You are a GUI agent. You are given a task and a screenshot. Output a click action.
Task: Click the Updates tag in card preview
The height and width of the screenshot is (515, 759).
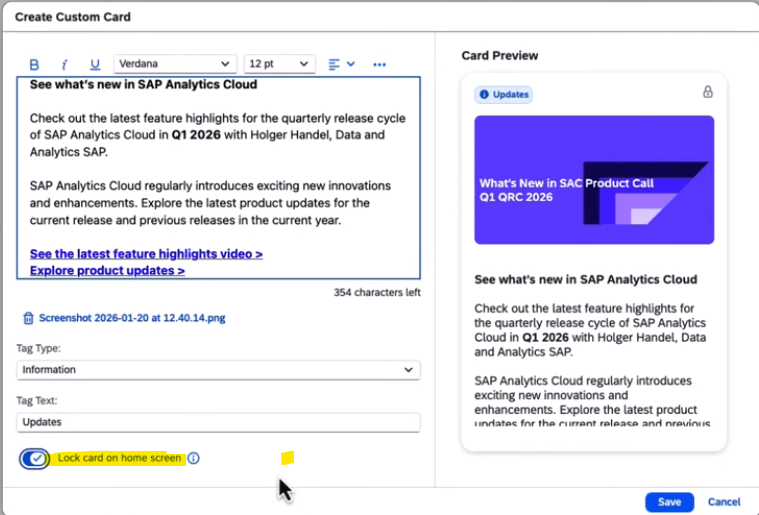504,94
